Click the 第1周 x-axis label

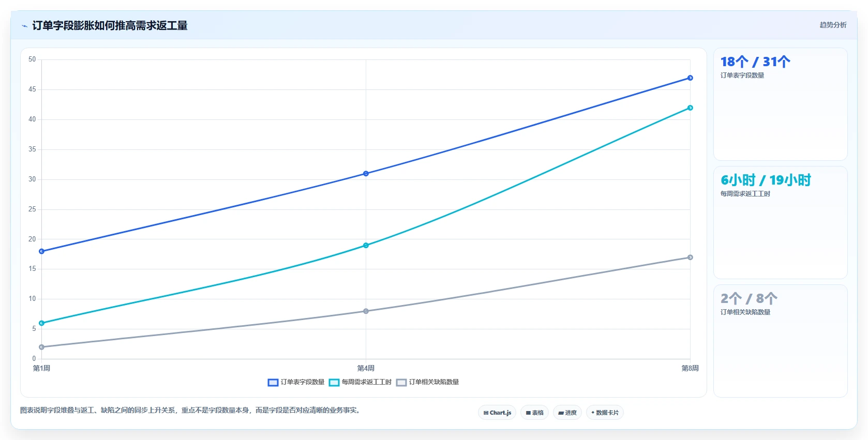pos(41,368)
